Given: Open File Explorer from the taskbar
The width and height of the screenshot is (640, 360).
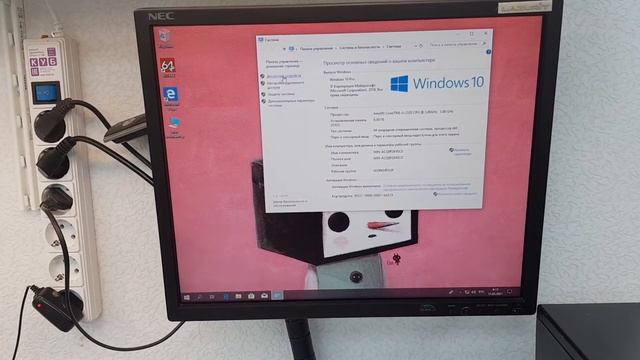Looking at the screenshot, I should click(x=238, y=296).
